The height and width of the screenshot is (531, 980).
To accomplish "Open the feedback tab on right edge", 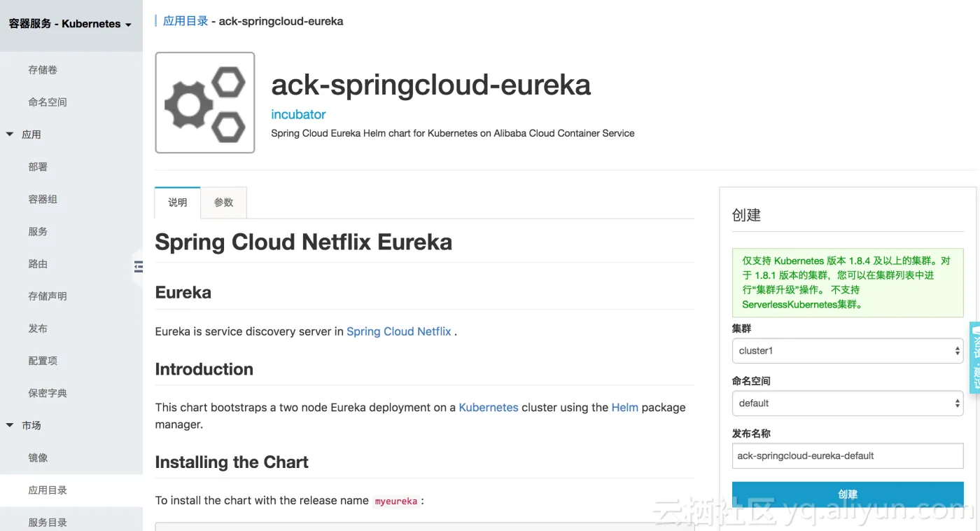I will (x=974, y=357).
